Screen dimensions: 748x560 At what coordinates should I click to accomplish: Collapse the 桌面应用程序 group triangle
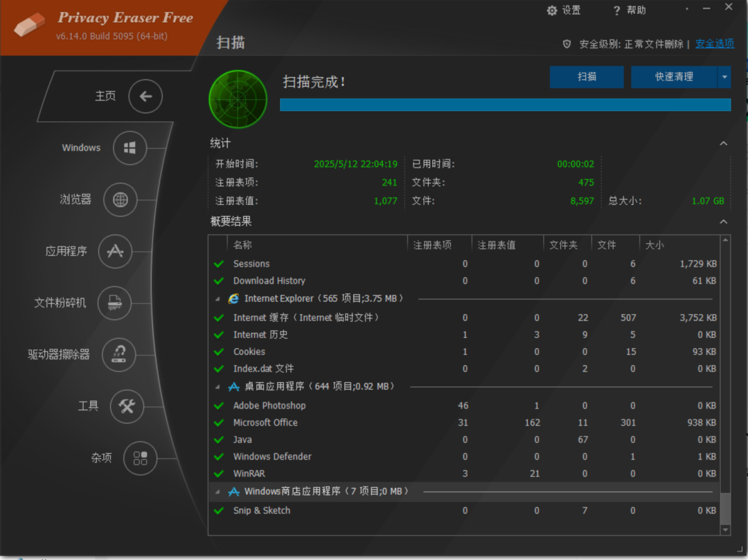pyautogui.click(x=217, y=387)
